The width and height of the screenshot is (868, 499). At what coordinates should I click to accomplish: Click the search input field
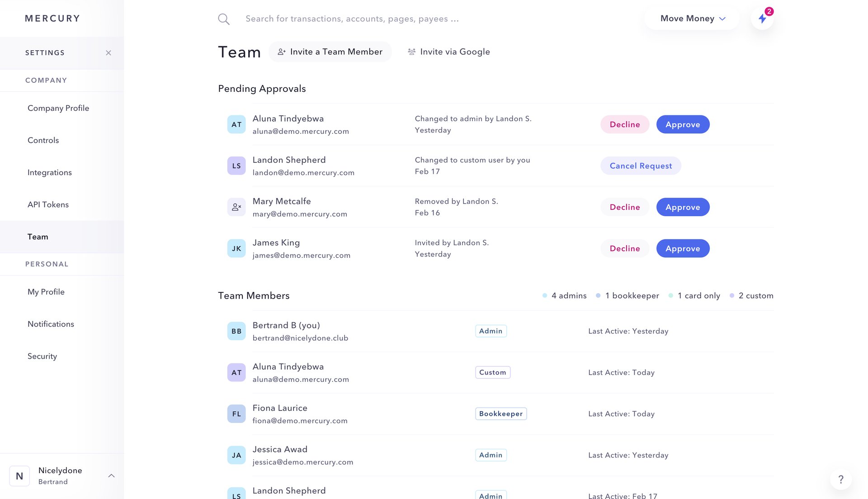(353, 19)
